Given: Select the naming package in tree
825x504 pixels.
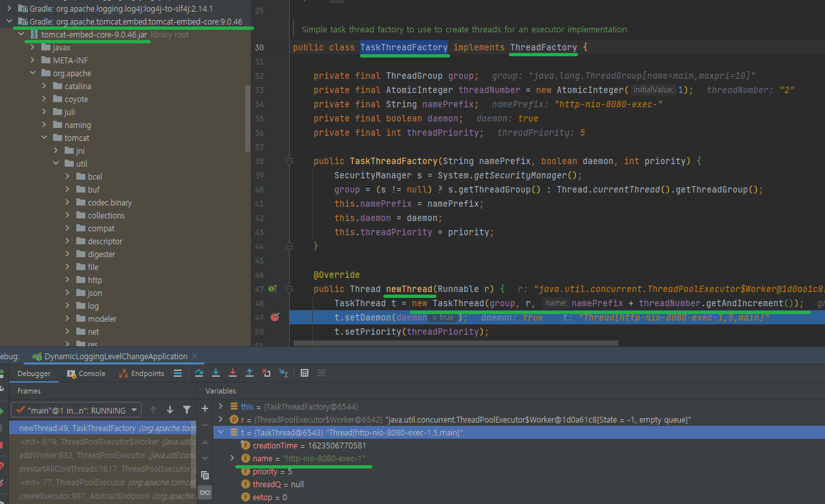Looking at the screenshot, I should (78, 125).
